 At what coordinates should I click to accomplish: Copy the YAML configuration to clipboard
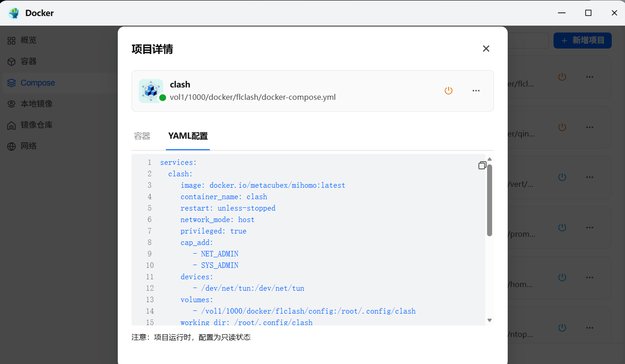[x=482, y=165]
